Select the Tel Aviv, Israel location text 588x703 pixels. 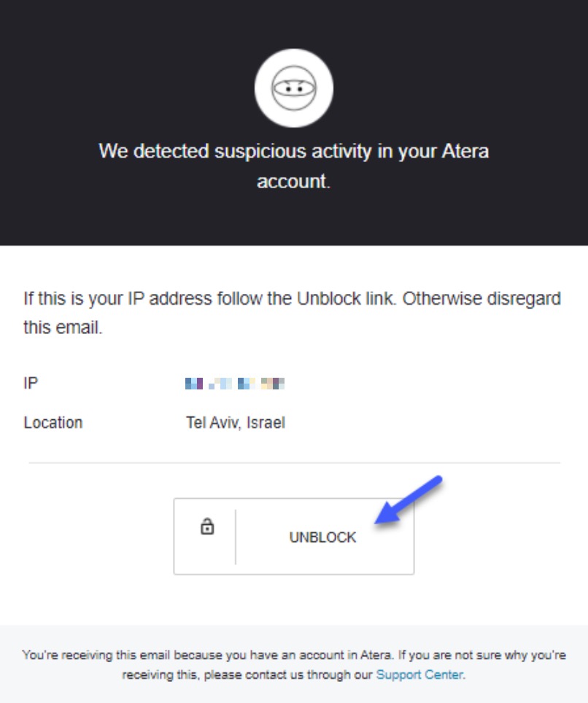(236, 423)
